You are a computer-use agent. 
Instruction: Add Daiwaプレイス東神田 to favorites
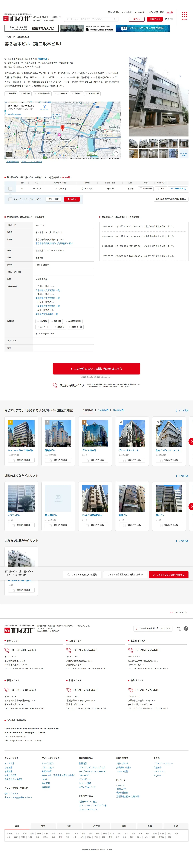pyautogui.click(x=21, y=460)
